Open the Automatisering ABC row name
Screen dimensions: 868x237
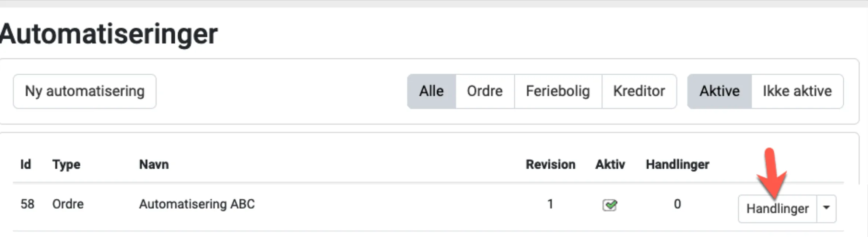(x=197, y=204)
